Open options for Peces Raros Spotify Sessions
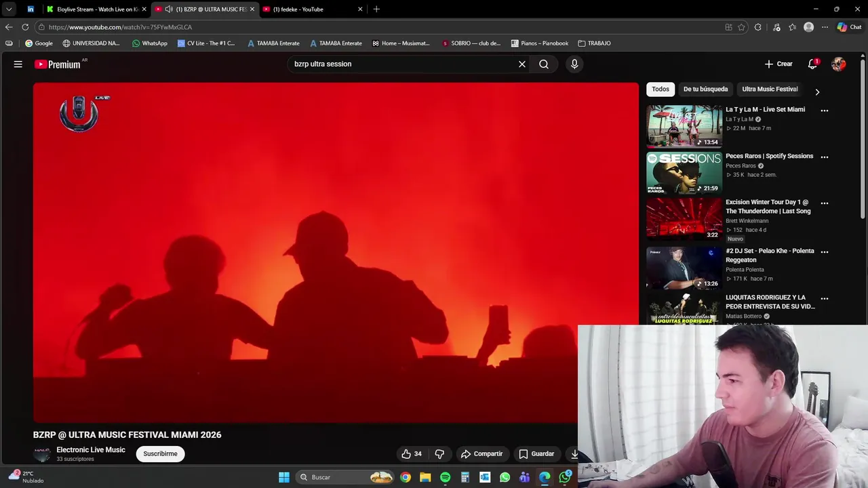The image size is (868, 488). click(x=825, y=157)
